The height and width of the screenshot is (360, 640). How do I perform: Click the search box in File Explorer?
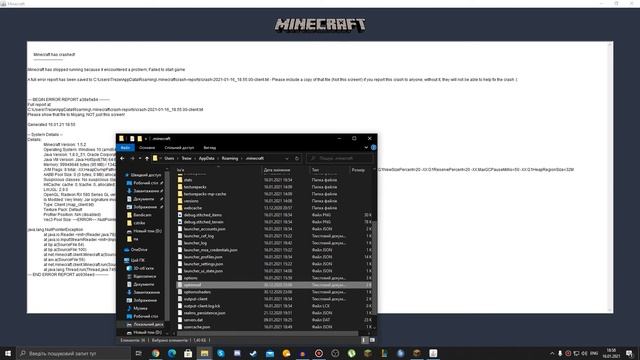click(x=340, y=158)
